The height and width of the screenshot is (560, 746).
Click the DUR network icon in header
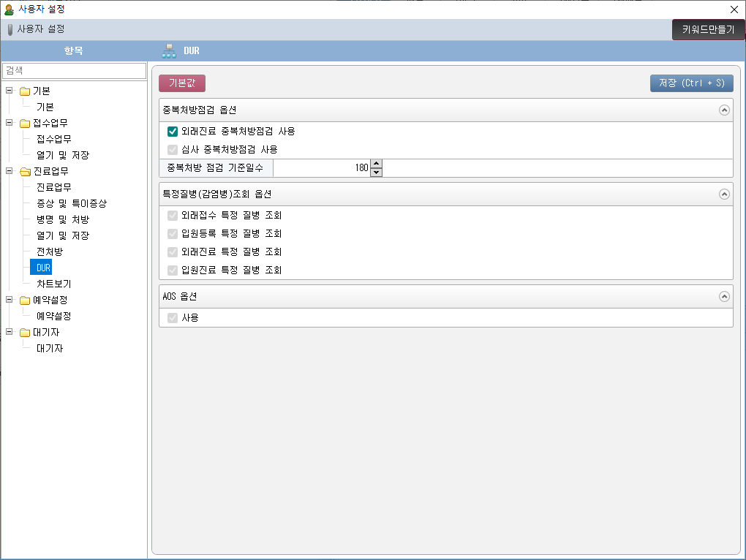point(169,51)
